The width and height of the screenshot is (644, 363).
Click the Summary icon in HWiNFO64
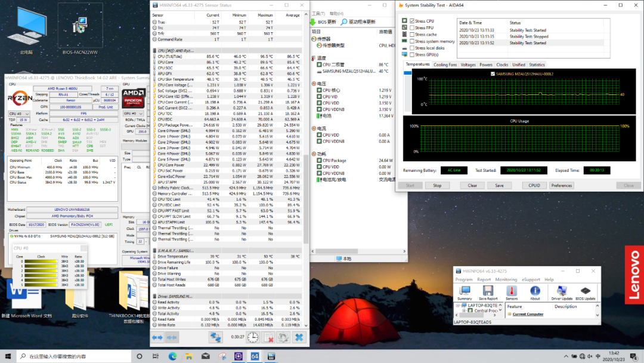[x=465, y=291]
